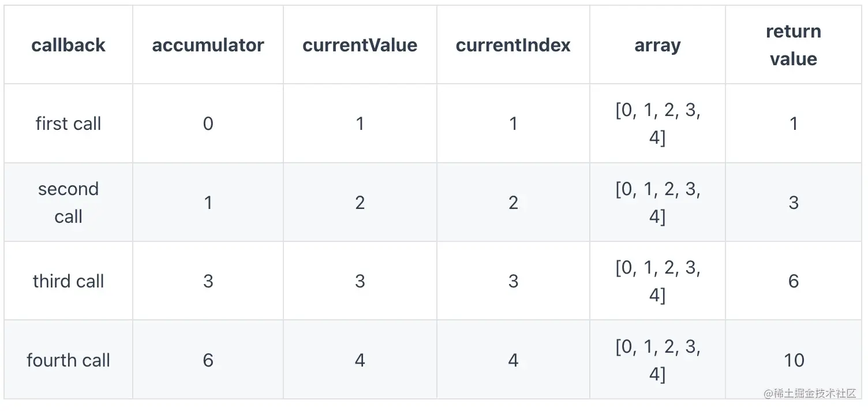Image resolution: width=868 pixels, height=411 pixels.
Task: Select currentValue cell in second call row
Action: click(360, 203)
